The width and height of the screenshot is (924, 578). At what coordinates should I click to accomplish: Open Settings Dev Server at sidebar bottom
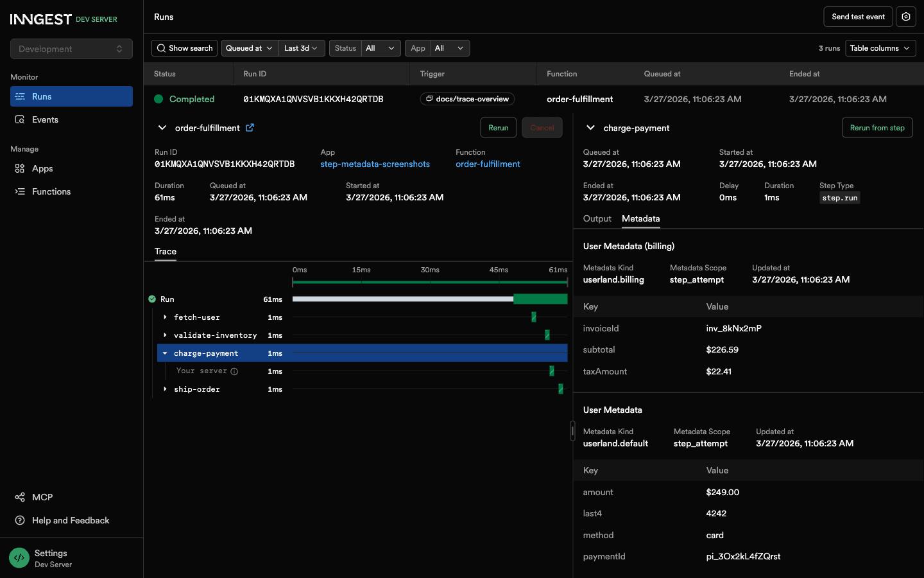(71, 558)
